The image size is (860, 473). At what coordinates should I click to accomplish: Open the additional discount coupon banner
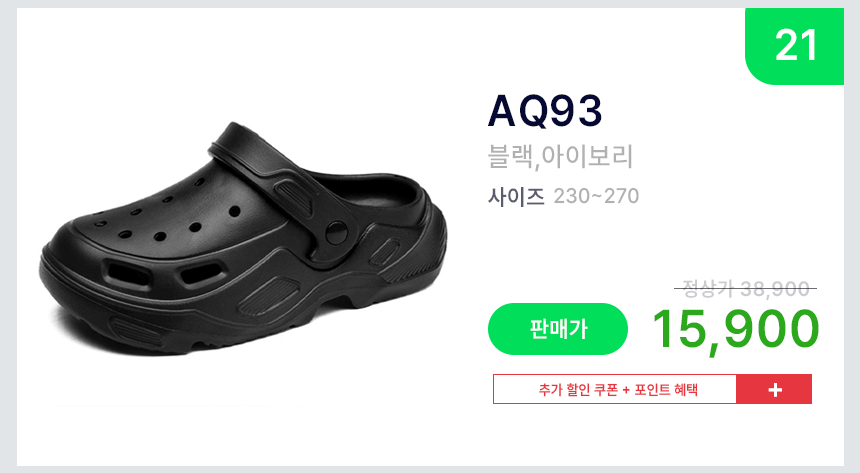click(652, 389)
